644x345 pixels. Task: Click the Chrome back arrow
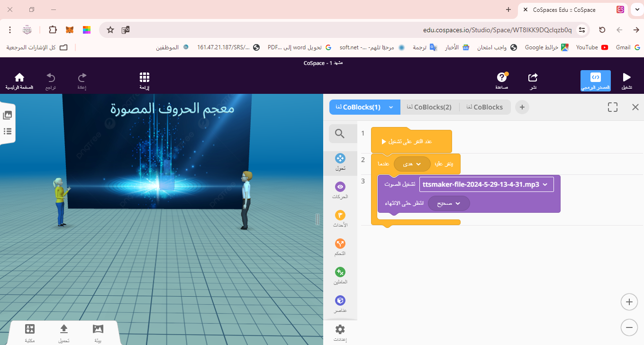click(x=619, y=30)
